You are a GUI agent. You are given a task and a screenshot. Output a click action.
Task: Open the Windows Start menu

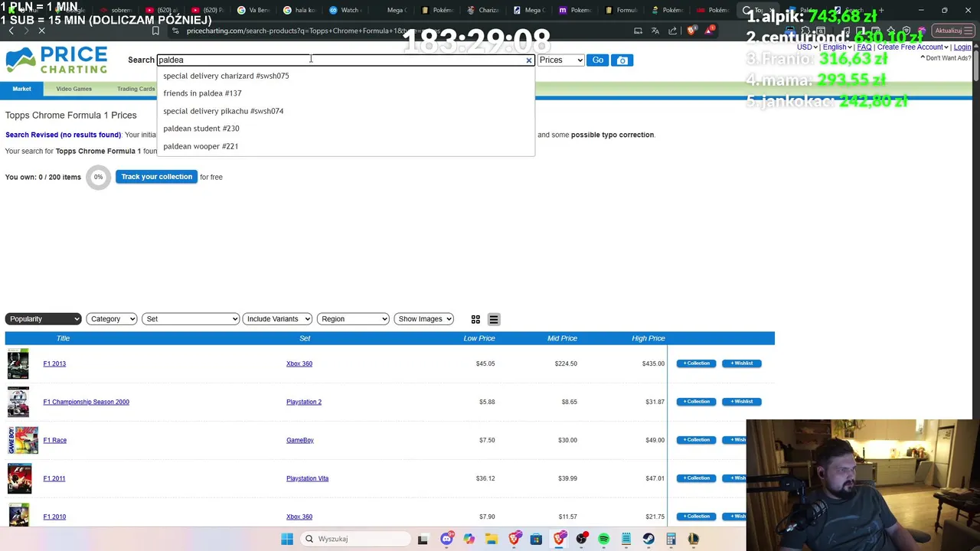point(287,539)
